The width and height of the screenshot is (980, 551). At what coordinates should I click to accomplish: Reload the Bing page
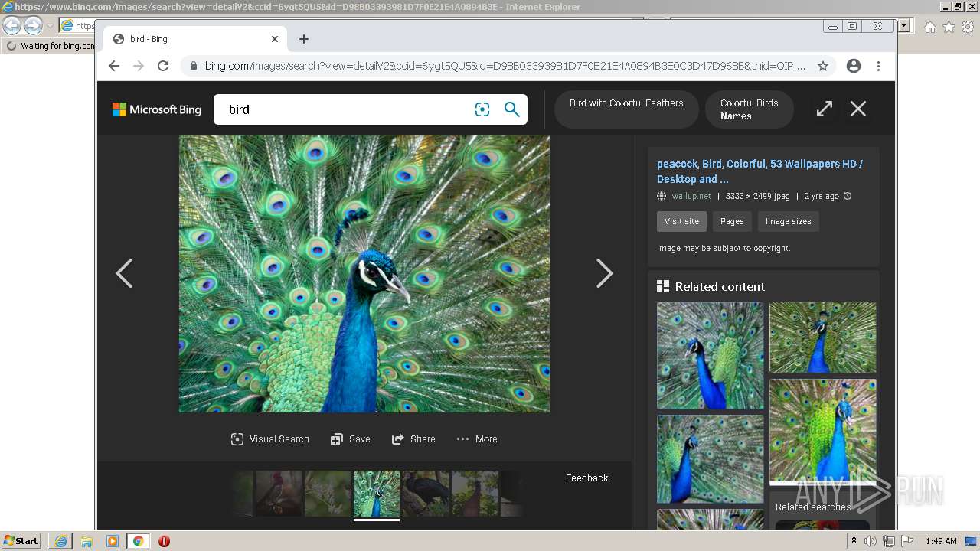163,66
